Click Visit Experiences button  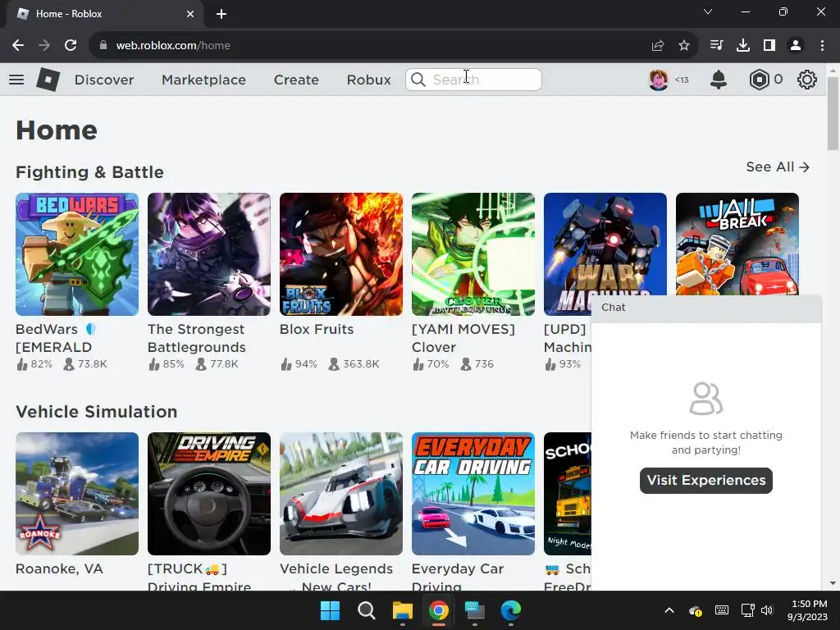[706, 480]
